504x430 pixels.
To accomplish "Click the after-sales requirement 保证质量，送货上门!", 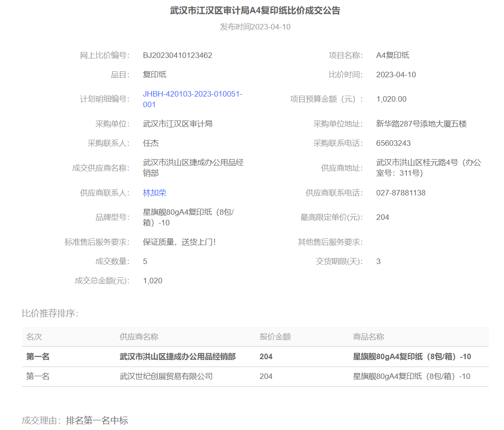I will point(179,242).
